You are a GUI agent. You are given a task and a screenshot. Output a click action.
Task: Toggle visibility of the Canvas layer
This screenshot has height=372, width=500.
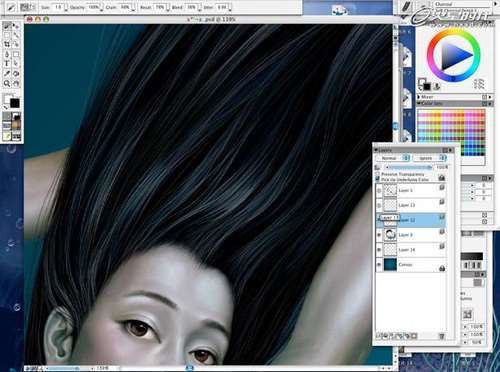tap(379, 265)
